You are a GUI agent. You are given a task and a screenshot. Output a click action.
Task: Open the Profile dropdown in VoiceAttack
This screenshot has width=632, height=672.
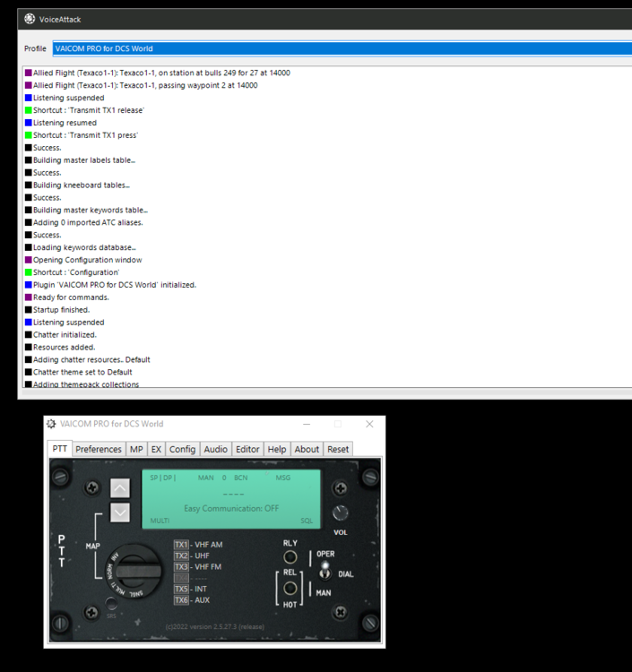point(342,48)
